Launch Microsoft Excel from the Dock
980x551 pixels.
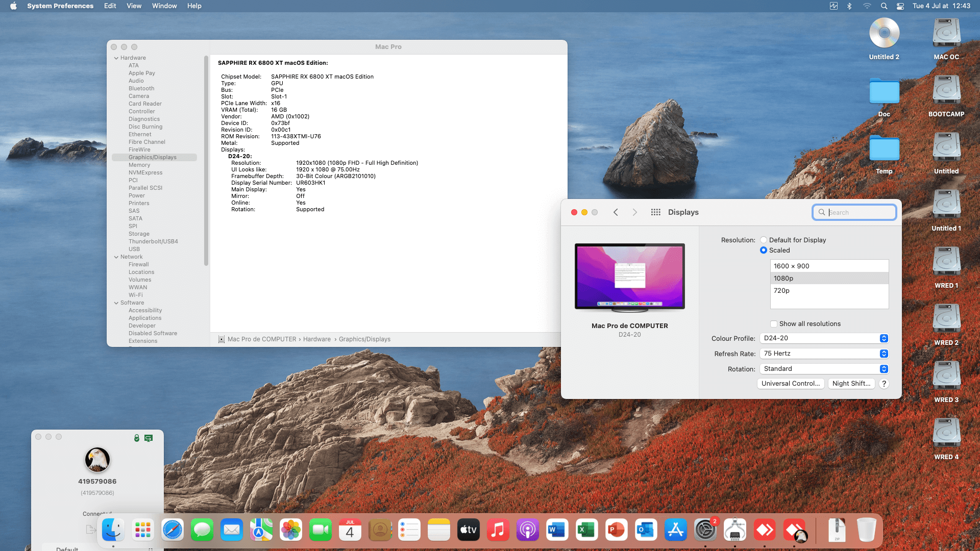pos(586,530)
